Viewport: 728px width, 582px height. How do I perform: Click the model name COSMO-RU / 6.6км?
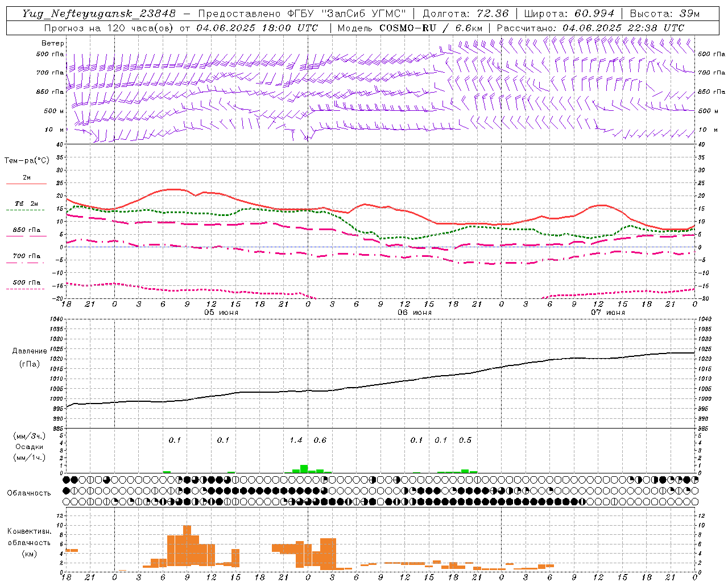[431, 28]
